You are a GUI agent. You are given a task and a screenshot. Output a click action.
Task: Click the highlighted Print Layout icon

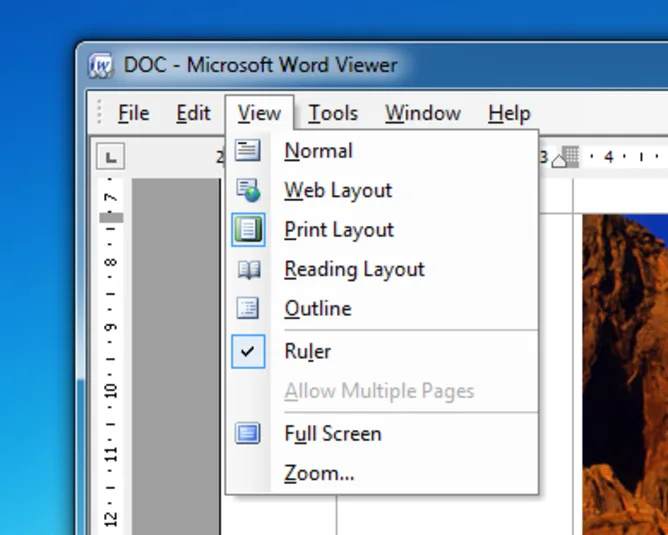coord(248,230)
